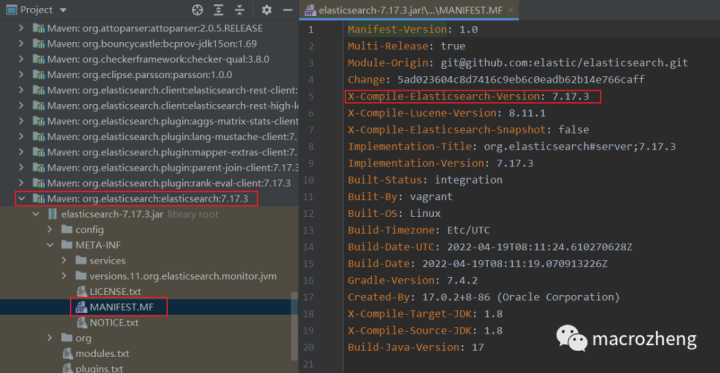Select rank-eval-client:7.17.3 tree row
This screenshot has height=373, width=720.
click(x=149, y=183)
